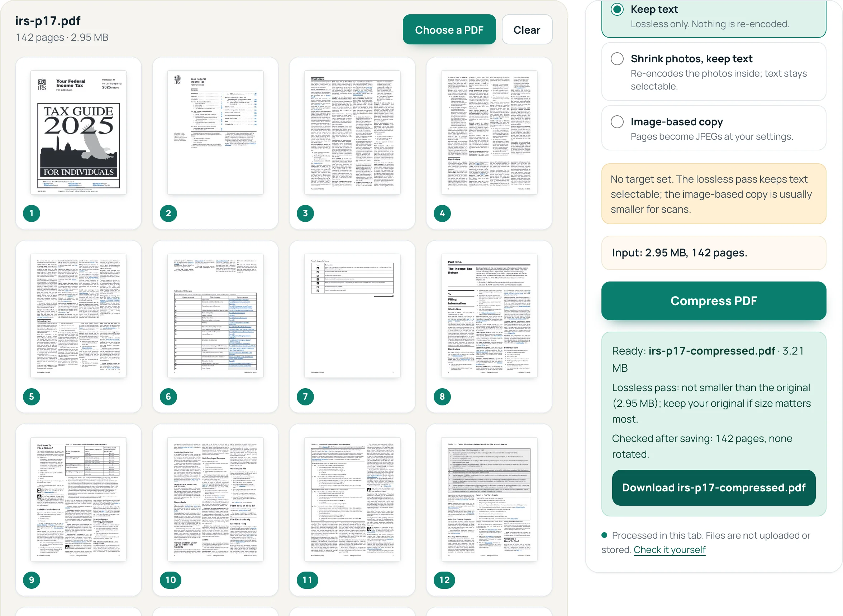
Task: Click 'Checked after saving: 142 pages' text
Action: (702, 446)
